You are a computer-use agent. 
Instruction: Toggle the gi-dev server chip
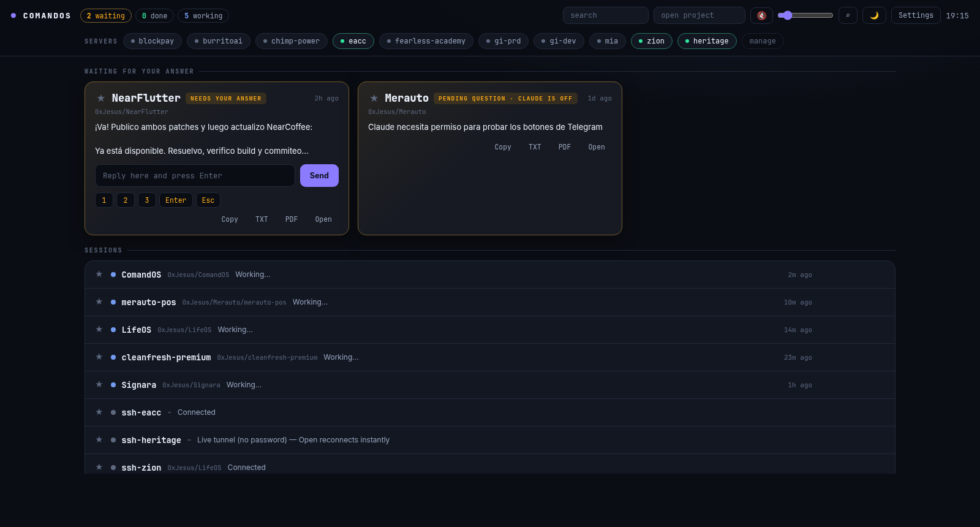click(559, 41)
